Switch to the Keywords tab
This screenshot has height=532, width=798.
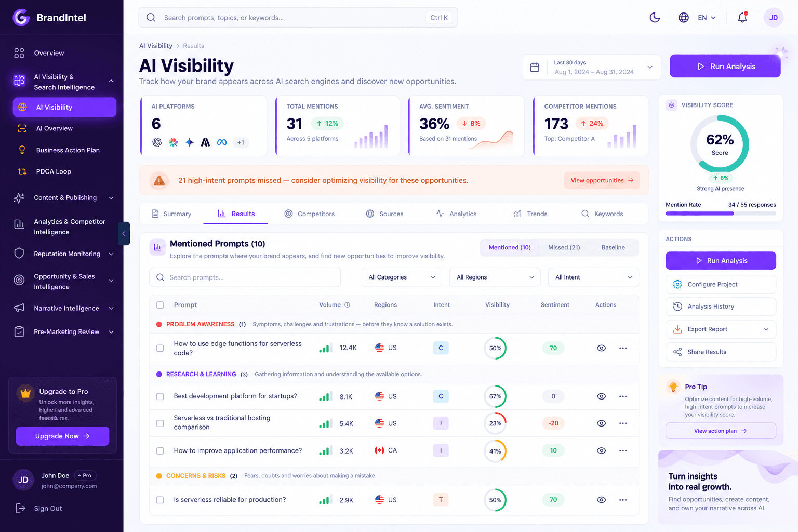click(x=602, y=214)
